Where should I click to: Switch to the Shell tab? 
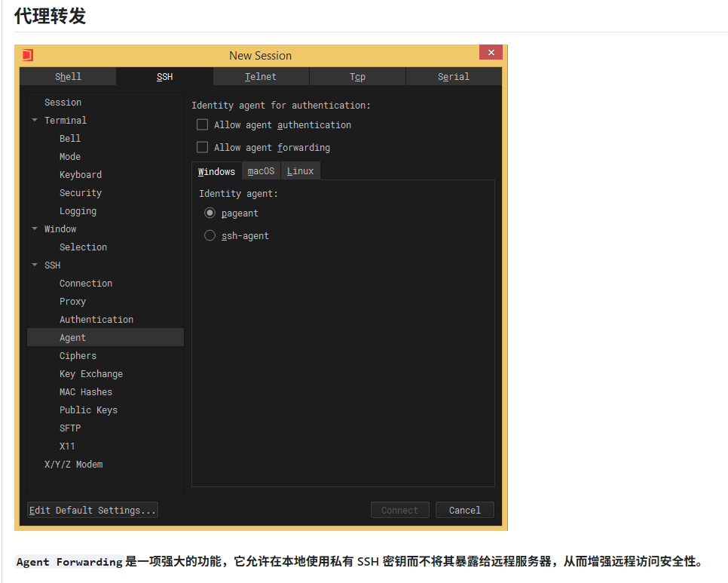click(68, 77)
